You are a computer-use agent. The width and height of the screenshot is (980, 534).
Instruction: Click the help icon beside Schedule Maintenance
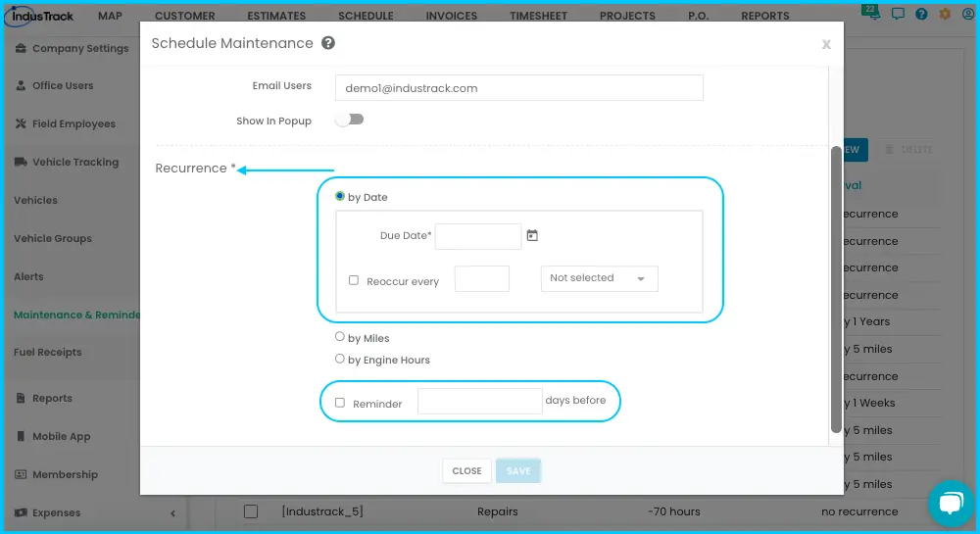pyautogui.click(x=328, y=43)
